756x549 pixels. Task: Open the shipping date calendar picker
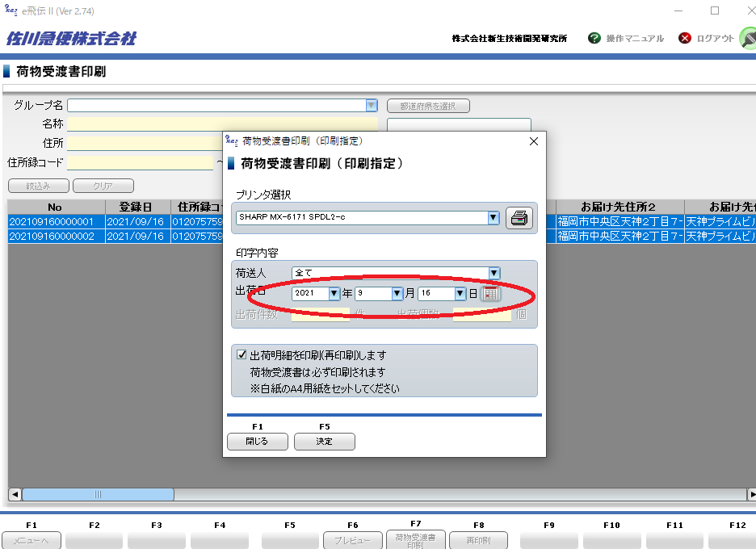(491, 294)
